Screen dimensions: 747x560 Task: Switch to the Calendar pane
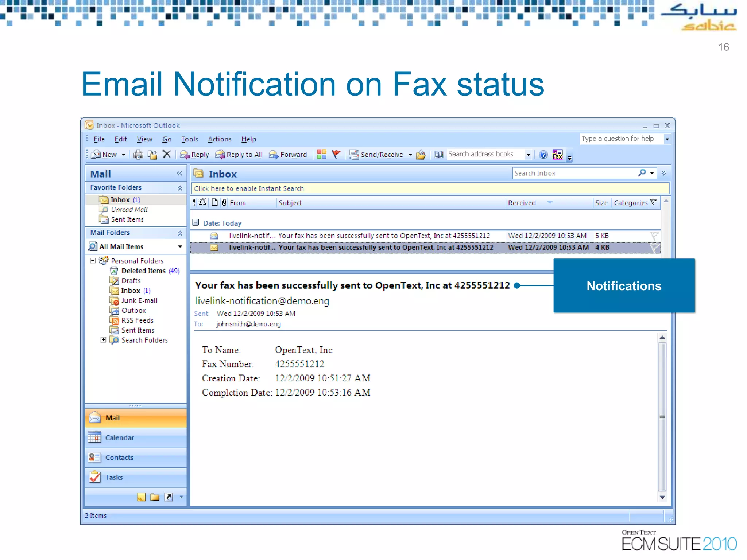[136, 438]
